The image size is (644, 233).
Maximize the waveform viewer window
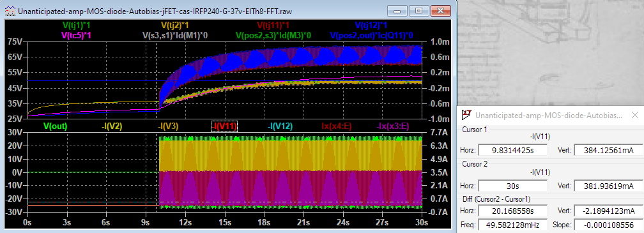pos(418,11)
